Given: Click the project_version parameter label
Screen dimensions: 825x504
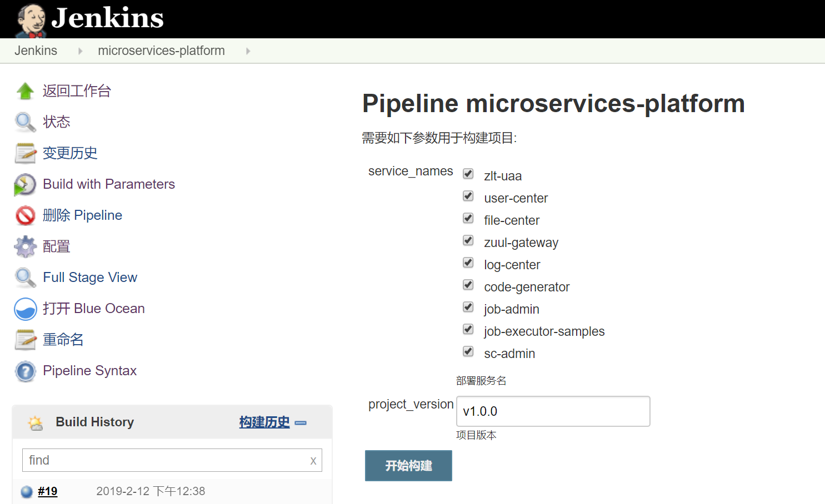Looking at the screenshot, I should [x=411, y=404].
